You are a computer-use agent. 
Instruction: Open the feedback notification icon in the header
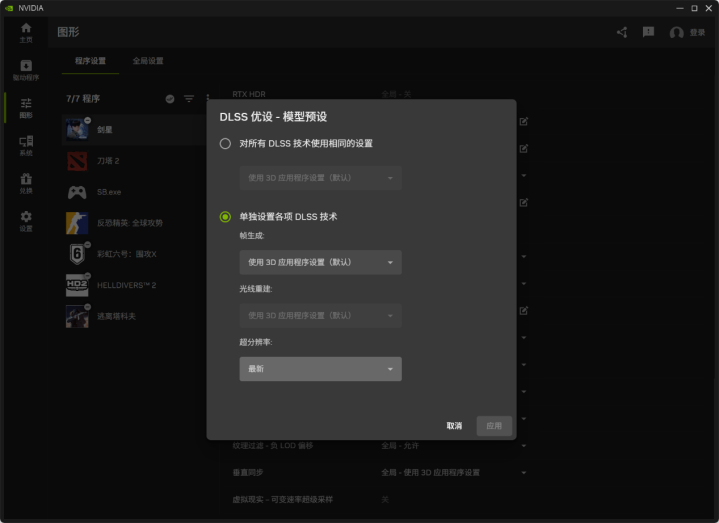pos(648,32)
